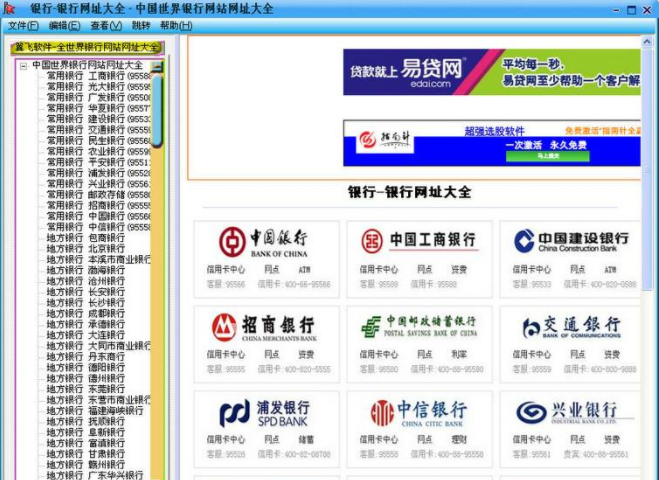Click the tree panel scroll-up arrow
The image size is (659, 480).
pyautogui.click(x=157, y=66)
